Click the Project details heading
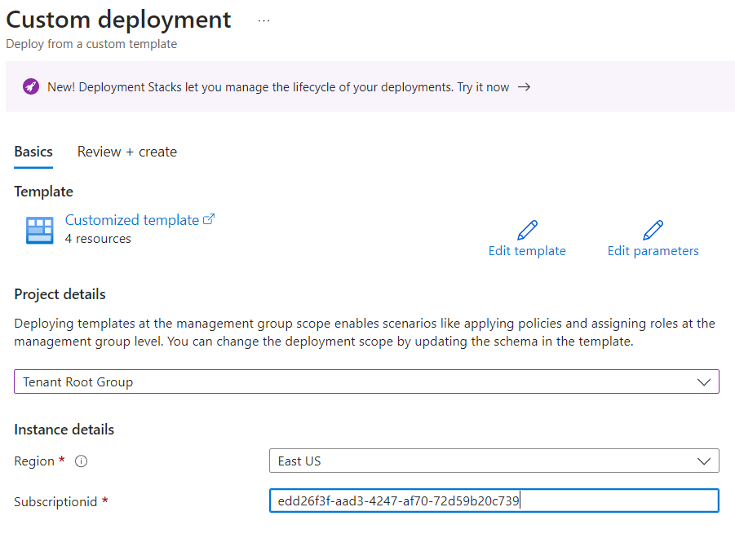735x560 pixels. click(60, 294)
